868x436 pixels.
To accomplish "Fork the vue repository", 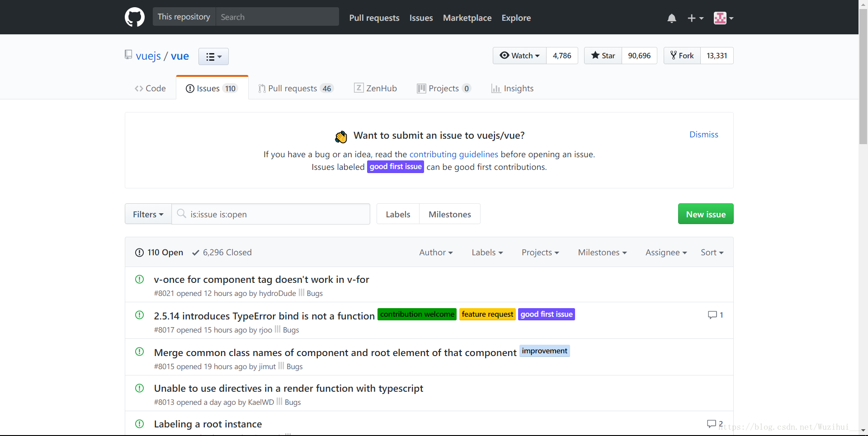I will click(x=682, y=56).
